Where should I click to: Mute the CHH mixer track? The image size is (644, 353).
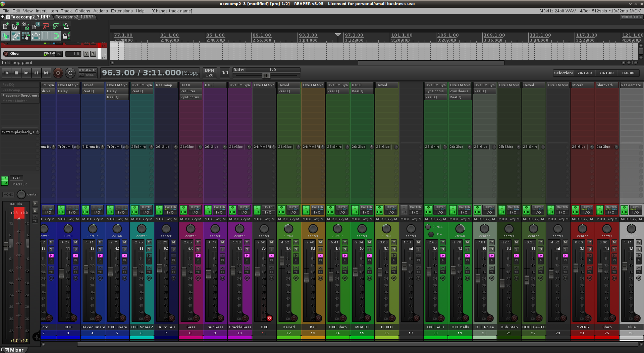pos(76,242)
